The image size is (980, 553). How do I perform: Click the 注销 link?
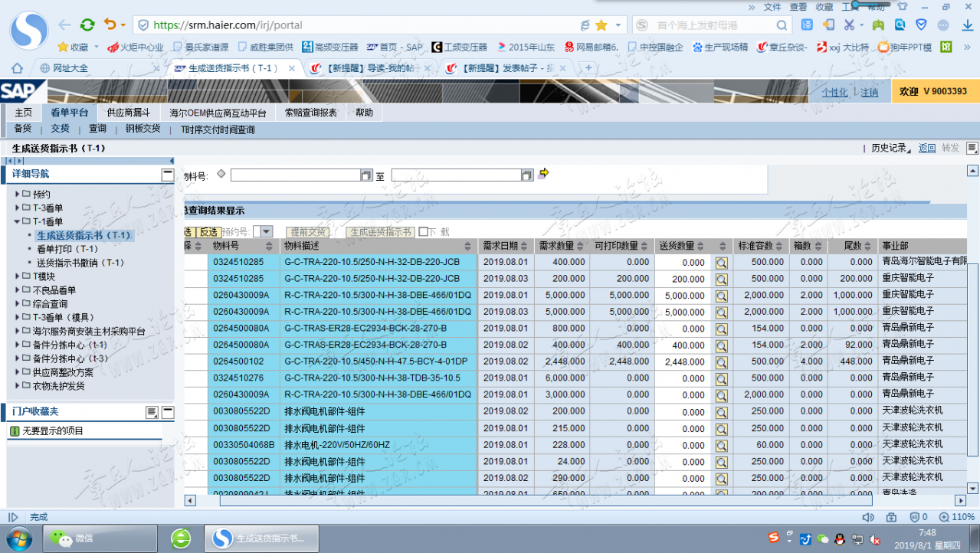869,92
